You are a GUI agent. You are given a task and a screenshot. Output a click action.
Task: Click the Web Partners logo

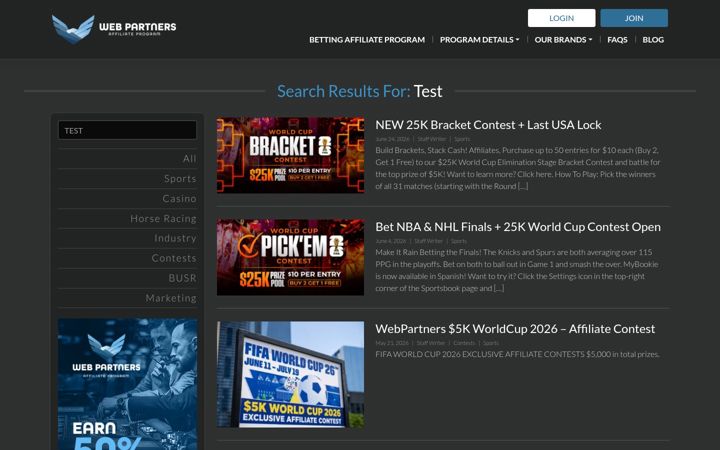tap(114, 29)
